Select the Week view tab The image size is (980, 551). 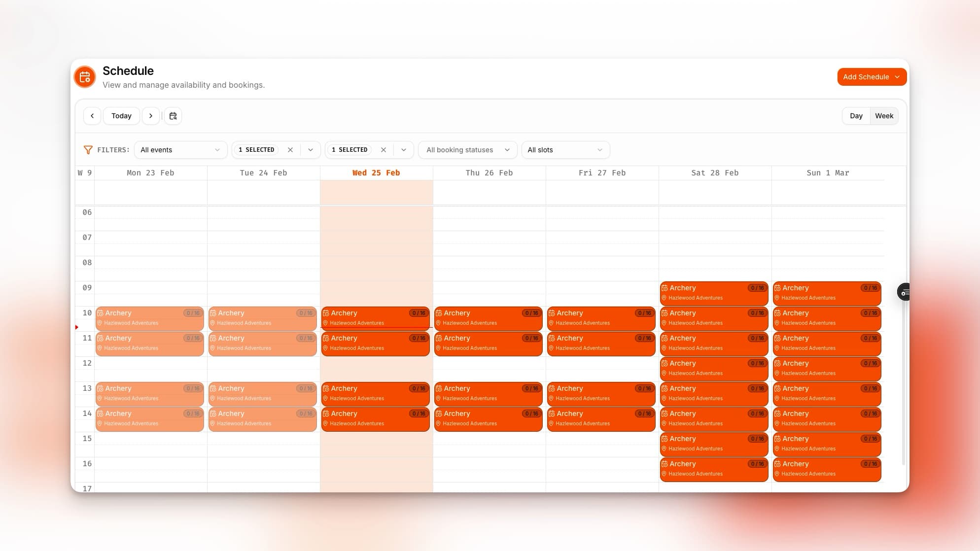884,116
